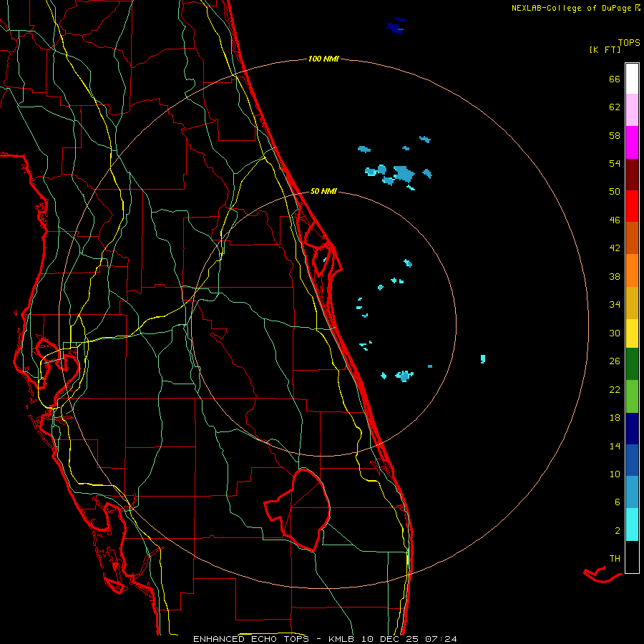Click the '58' legend value

[x=615, y=135]
